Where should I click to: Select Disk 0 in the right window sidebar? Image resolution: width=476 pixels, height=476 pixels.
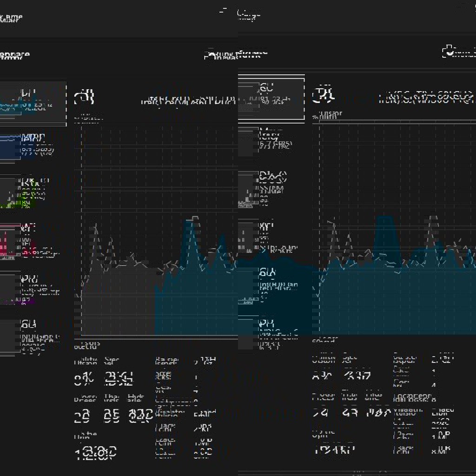[x=271, y=189]
